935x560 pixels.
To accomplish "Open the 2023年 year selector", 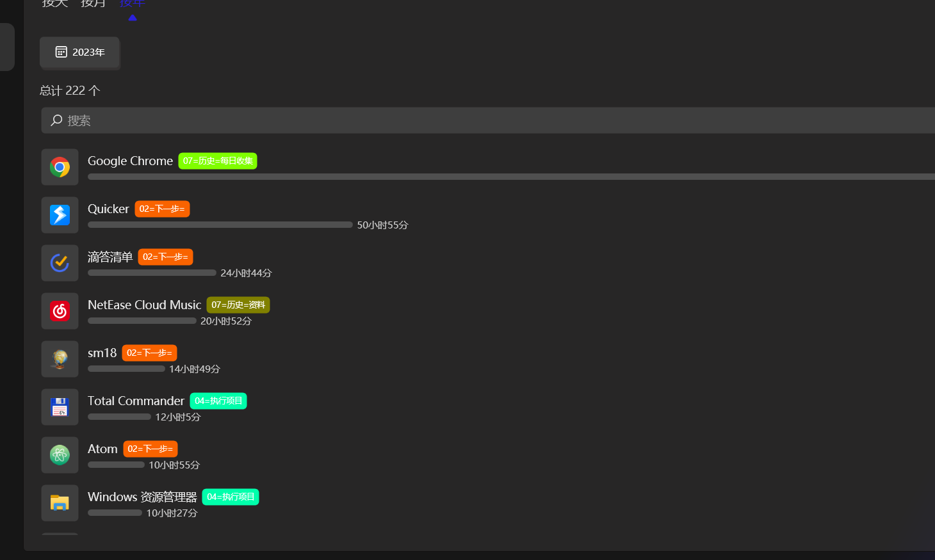I will (79, 53).
